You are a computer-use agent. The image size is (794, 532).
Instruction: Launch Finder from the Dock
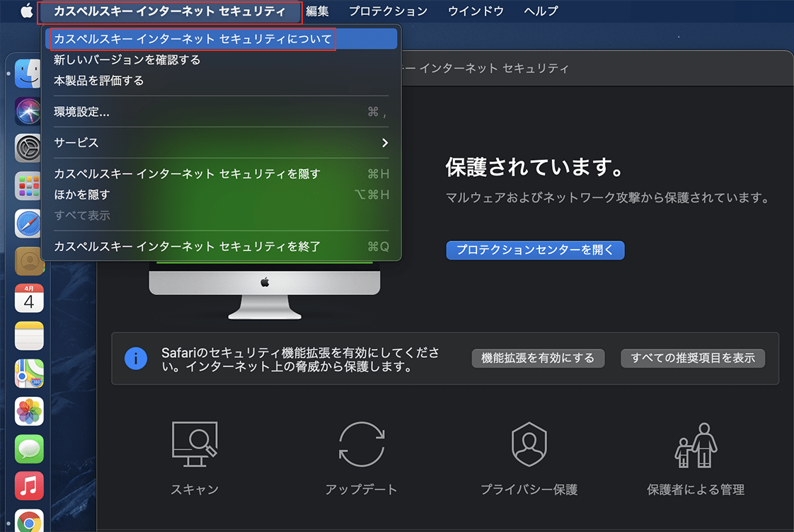pos(28,74)
